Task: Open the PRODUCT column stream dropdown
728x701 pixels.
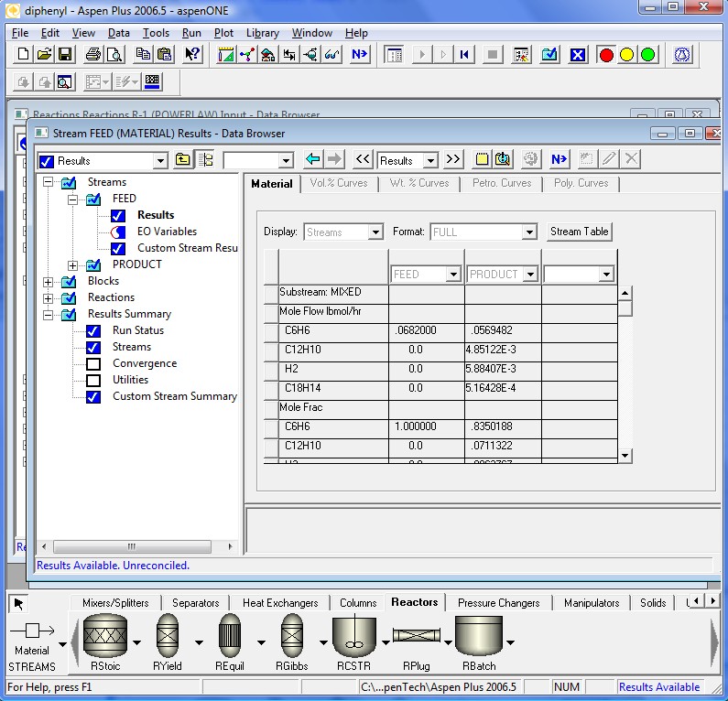Action: coord(529,275)
